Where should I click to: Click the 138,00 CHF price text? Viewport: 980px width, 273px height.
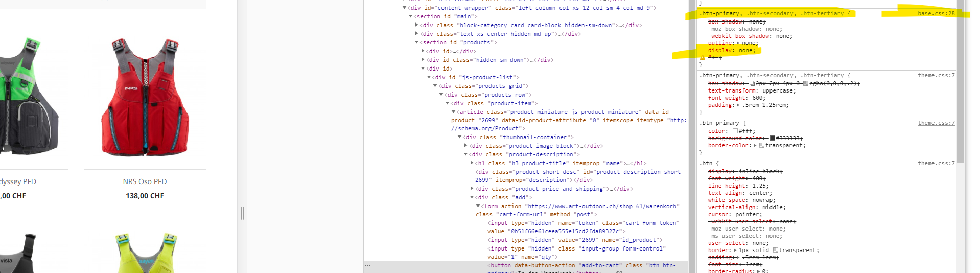point(145,196)
